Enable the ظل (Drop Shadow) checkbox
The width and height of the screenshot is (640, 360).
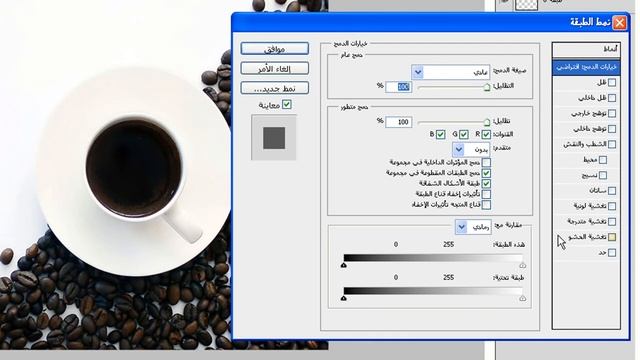pos(612,82)
